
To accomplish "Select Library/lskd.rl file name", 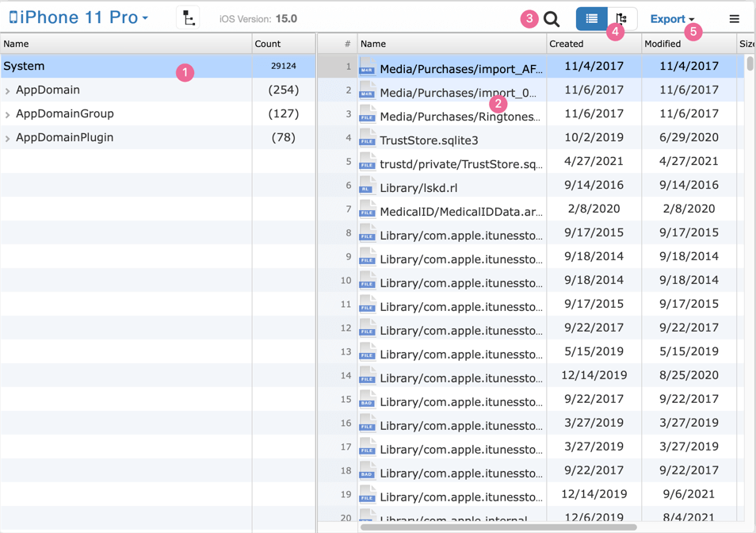I will (x=418, y=188).
